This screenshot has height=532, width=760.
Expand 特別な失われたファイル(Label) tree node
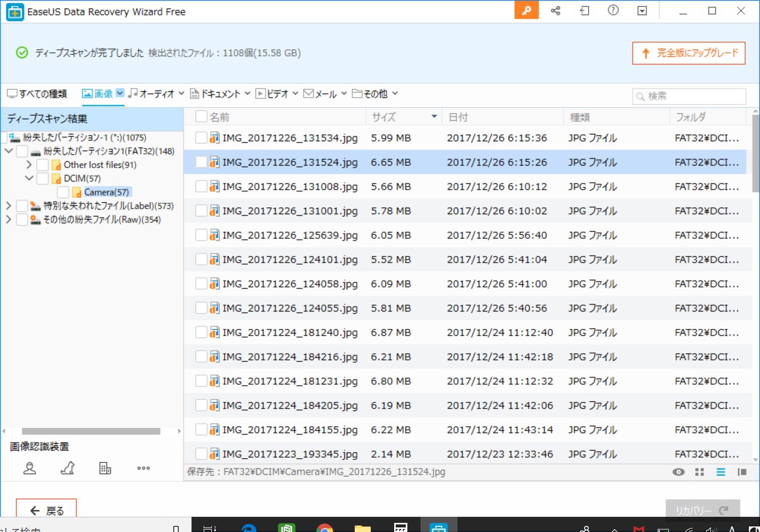click(x=8, y=206)
